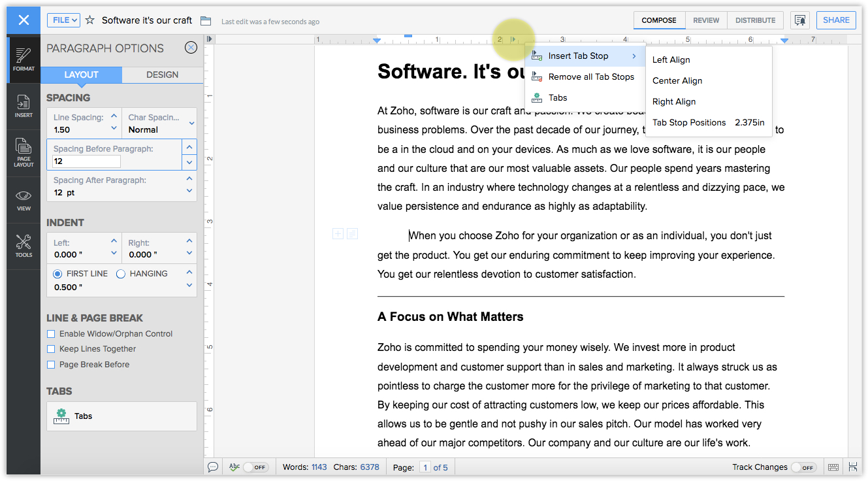The image size is (868, 481).
Task: Click the Spacing Before Paragraph input field
Action: click(x=85, y=161)
